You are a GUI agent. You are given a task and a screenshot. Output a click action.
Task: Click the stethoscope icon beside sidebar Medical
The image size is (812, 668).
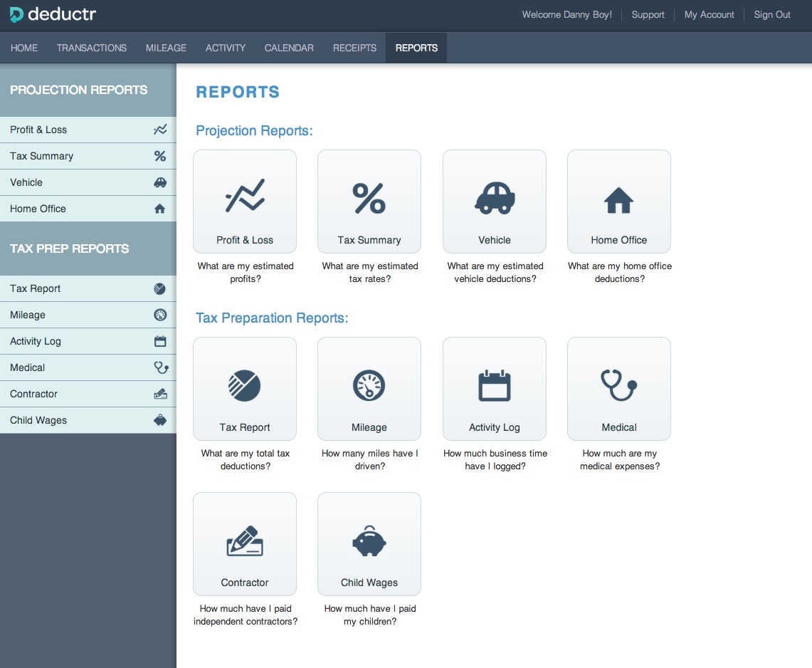pyautogui.click(x=161, y=367)
